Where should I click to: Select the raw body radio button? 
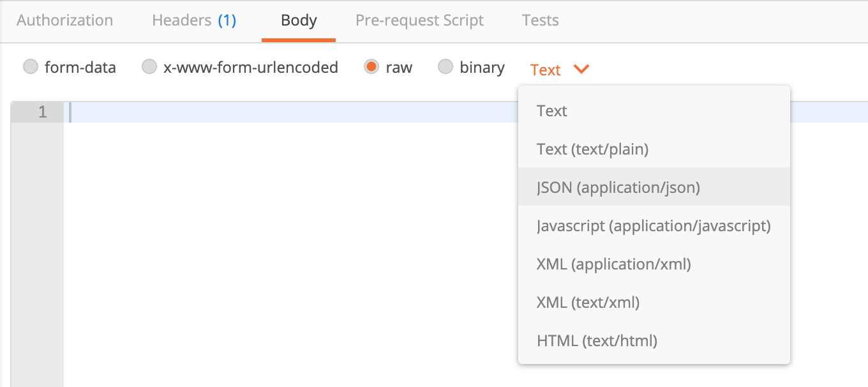(x=371, y=67)
